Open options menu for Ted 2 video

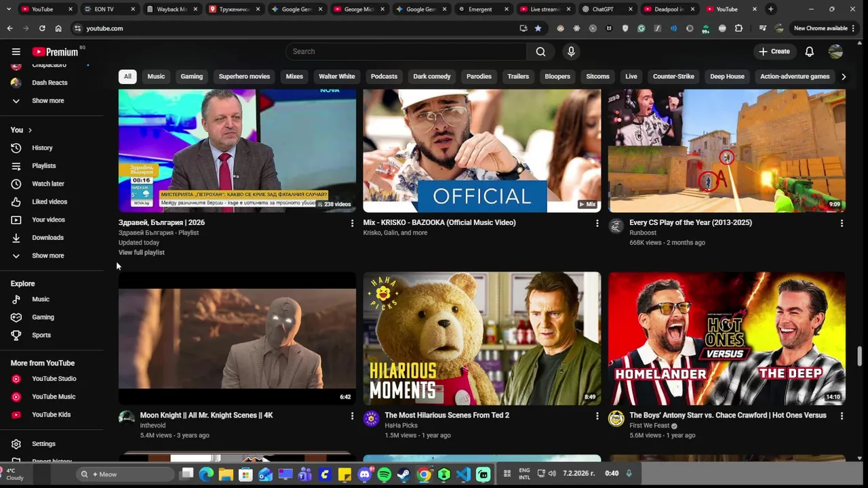[x=597, y=415]
